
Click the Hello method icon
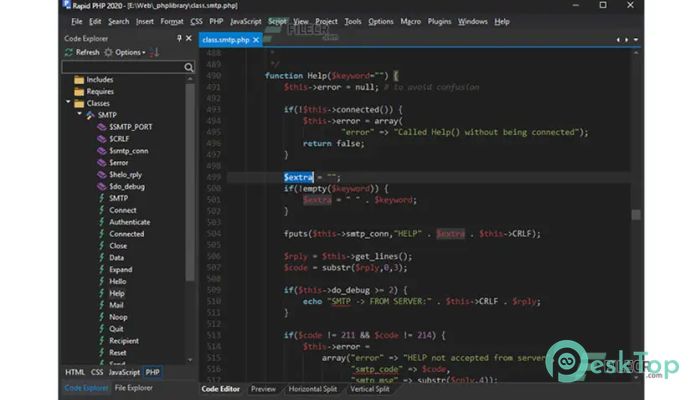(x=102, y=281)
